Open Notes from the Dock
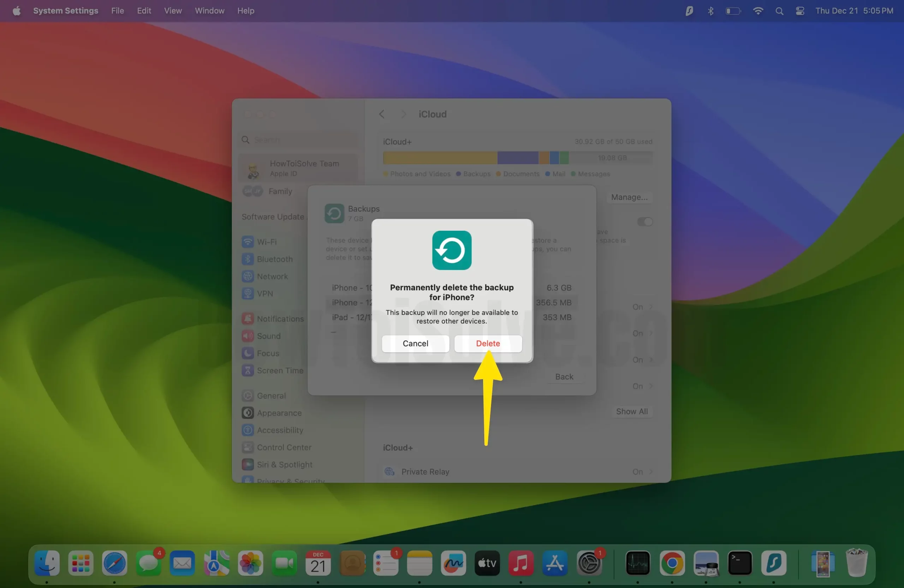Viewport: 904px width, 588px height. click(x=419, y=563)
